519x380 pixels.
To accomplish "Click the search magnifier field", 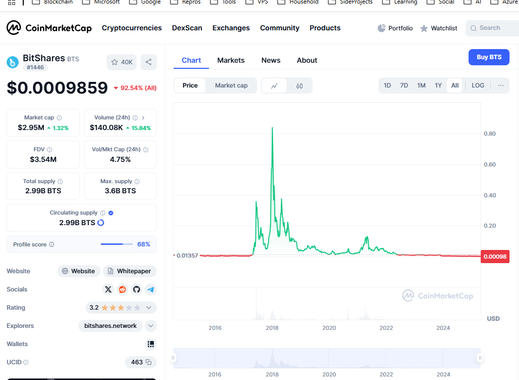I will click(x=492, y=28).
